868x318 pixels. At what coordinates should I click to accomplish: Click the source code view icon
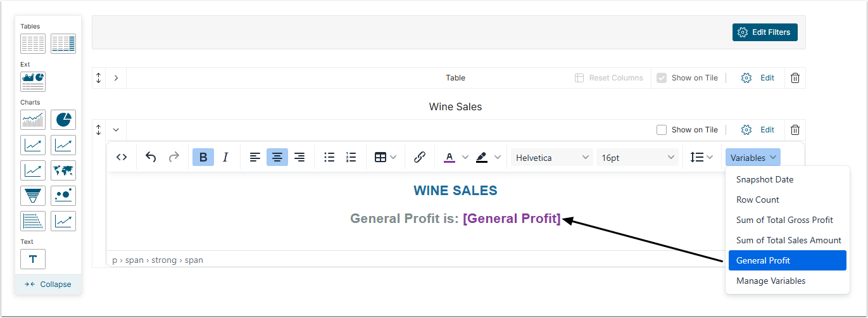(122, 157)
